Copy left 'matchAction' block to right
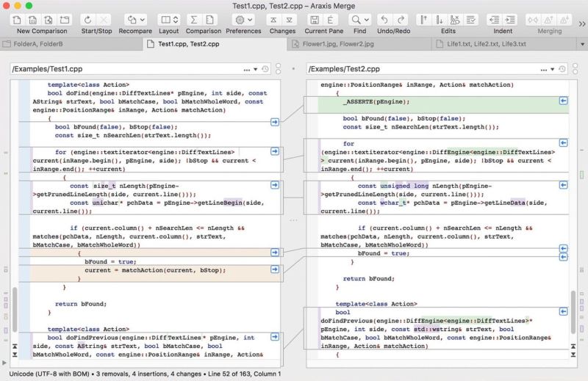 [x=275, y=269]
